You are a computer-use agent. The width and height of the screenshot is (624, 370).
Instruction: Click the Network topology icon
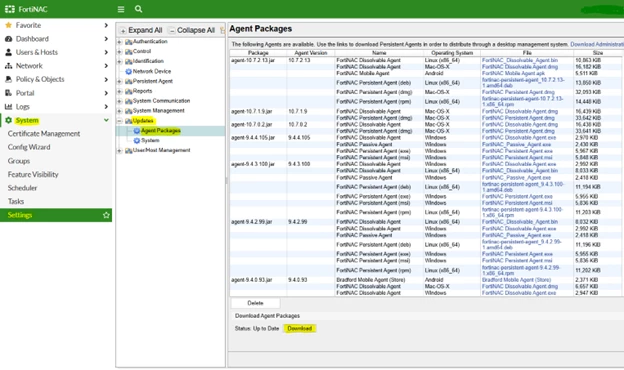coord(8,66)
